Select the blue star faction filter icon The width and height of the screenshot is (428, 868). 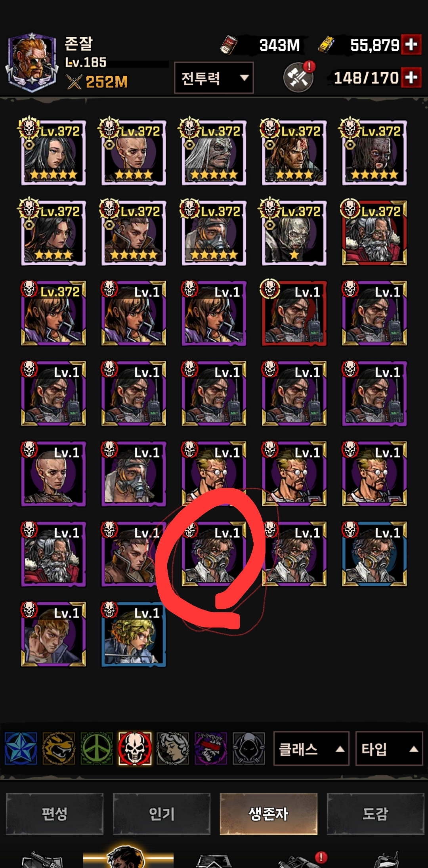tap(21, 748)
